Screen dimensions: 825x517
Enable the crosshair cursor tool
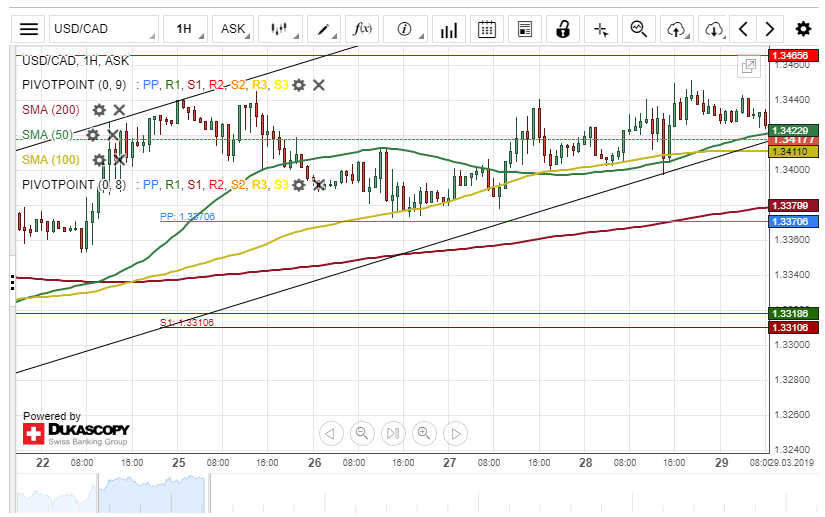[x=601, y=29]
